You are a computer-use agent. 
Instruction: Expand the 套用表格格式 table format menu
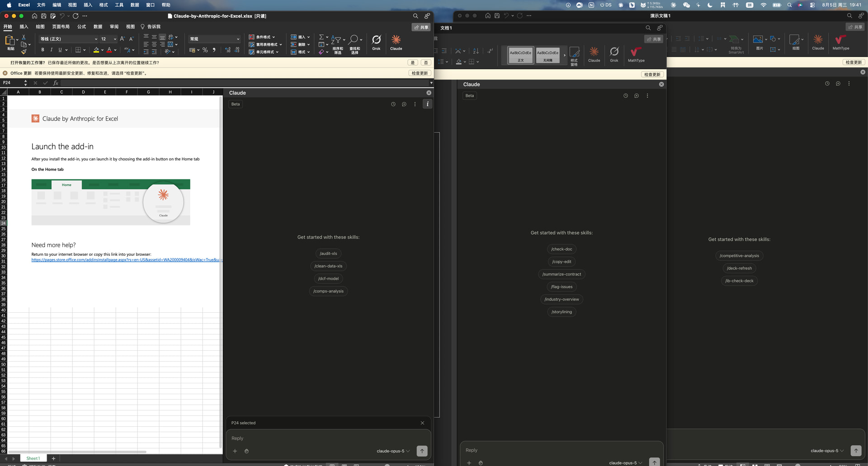[x=265, y=44]
